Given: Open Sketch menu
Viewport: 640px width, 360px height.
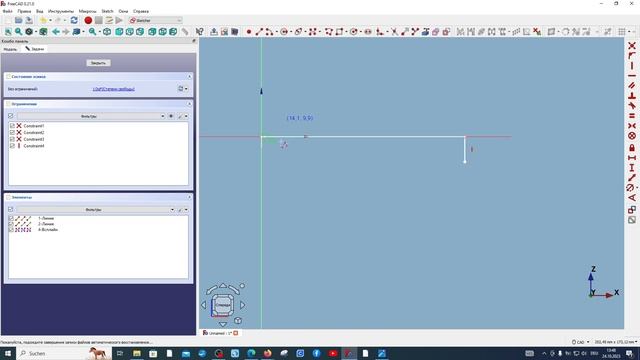Looking at the screenshot, I should (x=107, y=11).
